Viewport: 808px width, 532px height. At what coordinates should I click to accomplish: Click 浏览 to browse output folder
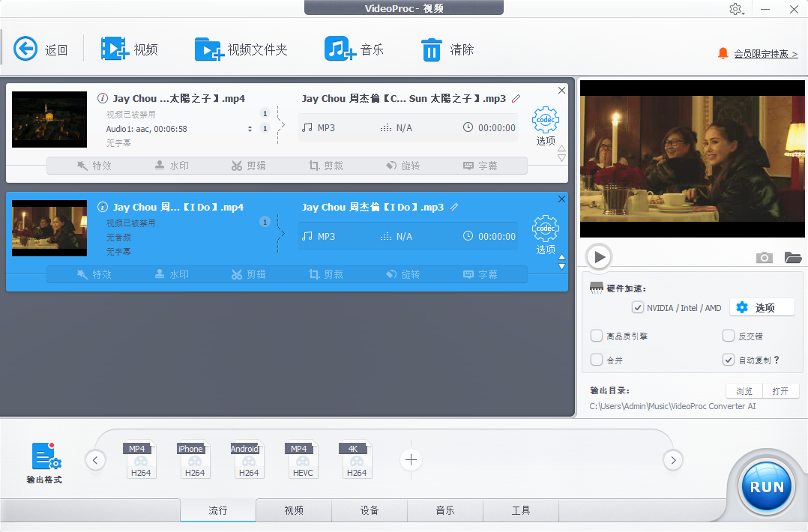coord(744,391)
